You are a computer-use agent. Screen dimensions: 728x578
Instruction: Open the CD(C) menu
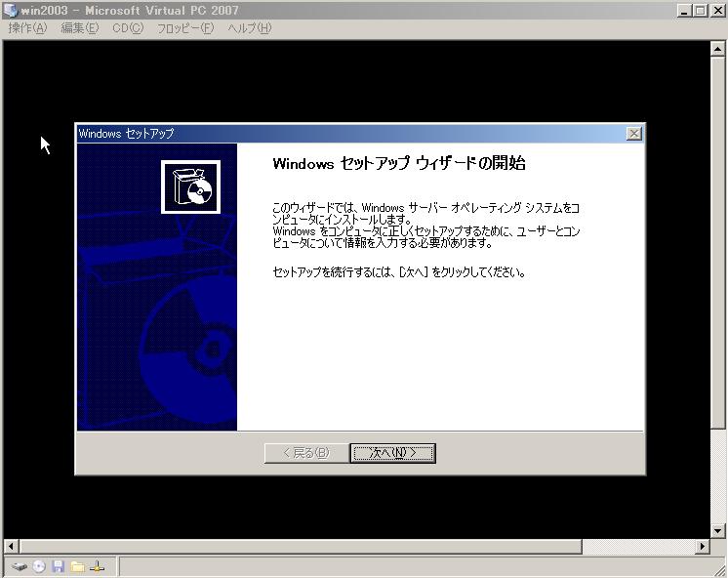point(128,28)
